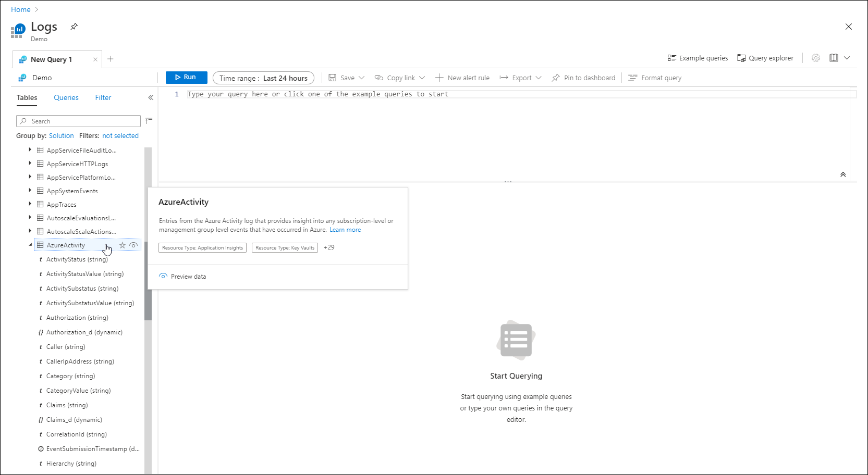This screenshot has height=475, width=868.
Task: Collapse the left tables pane
Action: pos(151,97)
